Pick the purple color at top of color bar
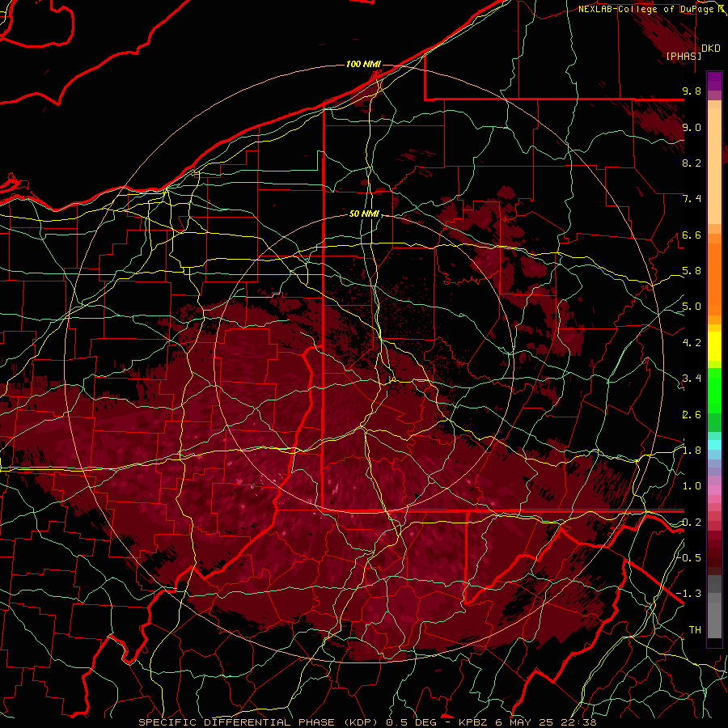This screenshot has width=728, height=728. tap(714, 81)
